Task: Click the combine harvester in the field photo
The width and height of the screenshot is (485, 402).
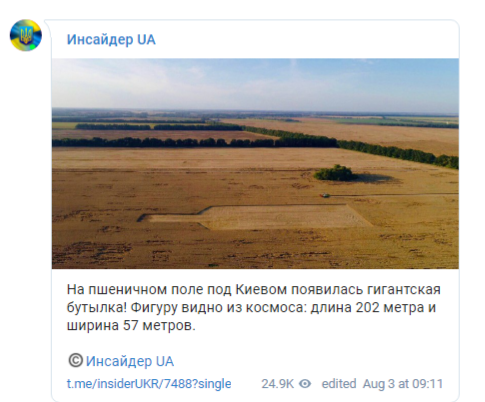Action: click(325, 195)
